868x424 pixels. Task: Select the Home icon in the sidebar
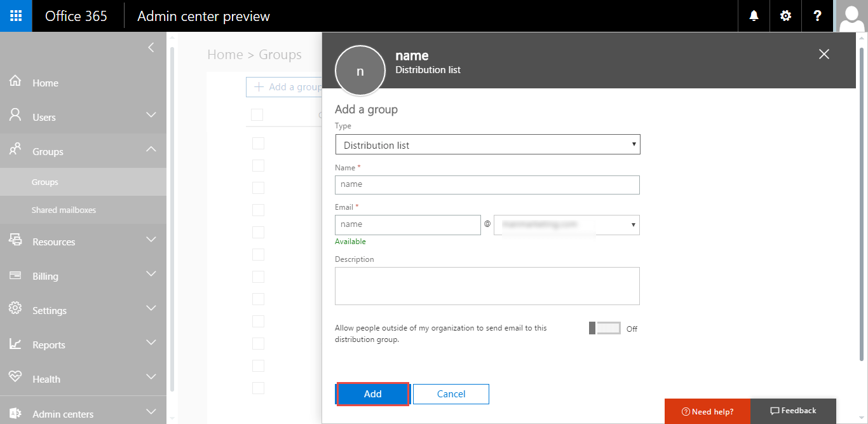15,82
